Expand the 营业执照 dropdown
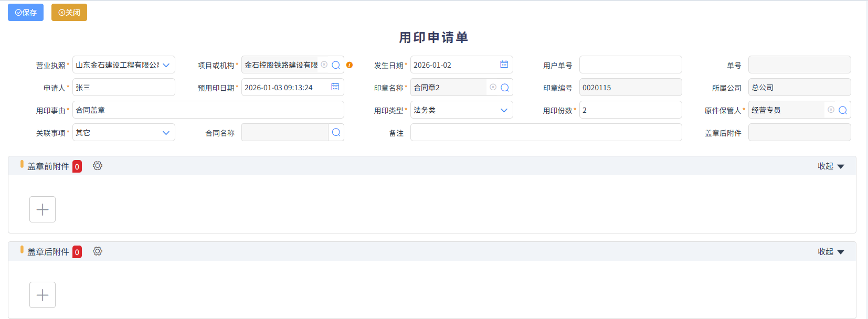 click(166, 65)
